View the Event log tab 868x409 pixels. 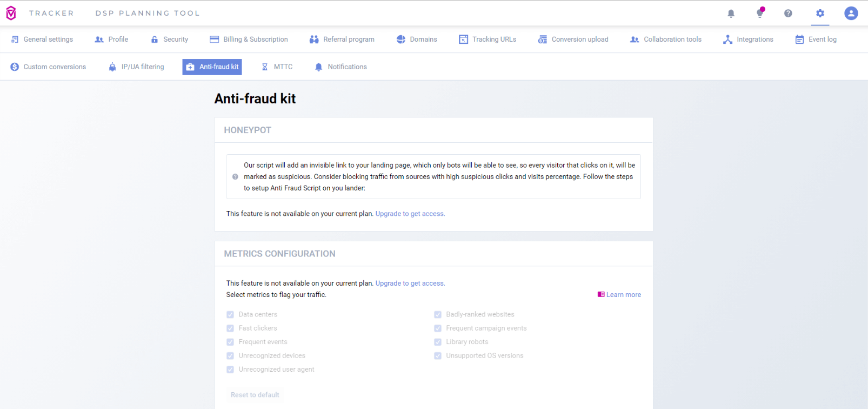click(x=816, y=39)
